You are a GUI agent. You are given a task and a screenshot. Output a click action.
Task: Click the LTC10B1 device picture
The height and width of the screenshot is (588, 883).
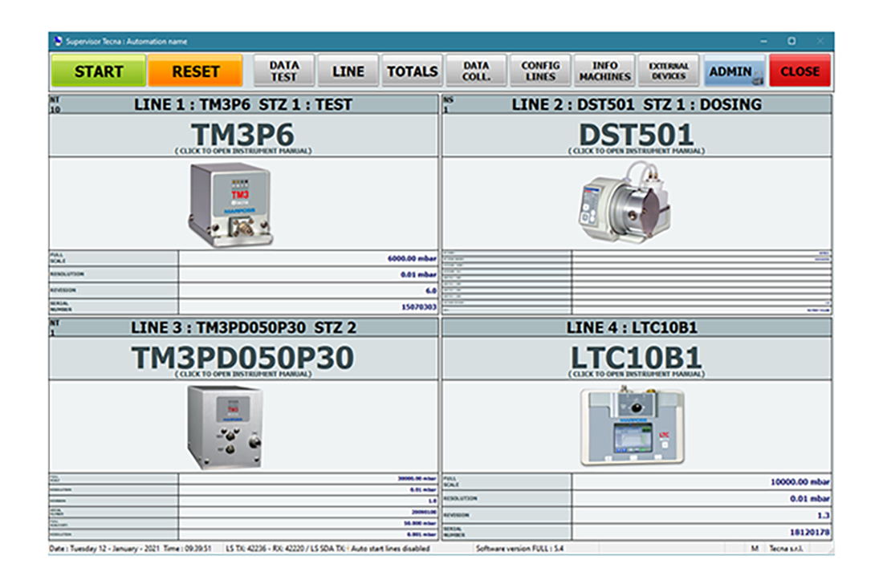click(x=633, y=426)
